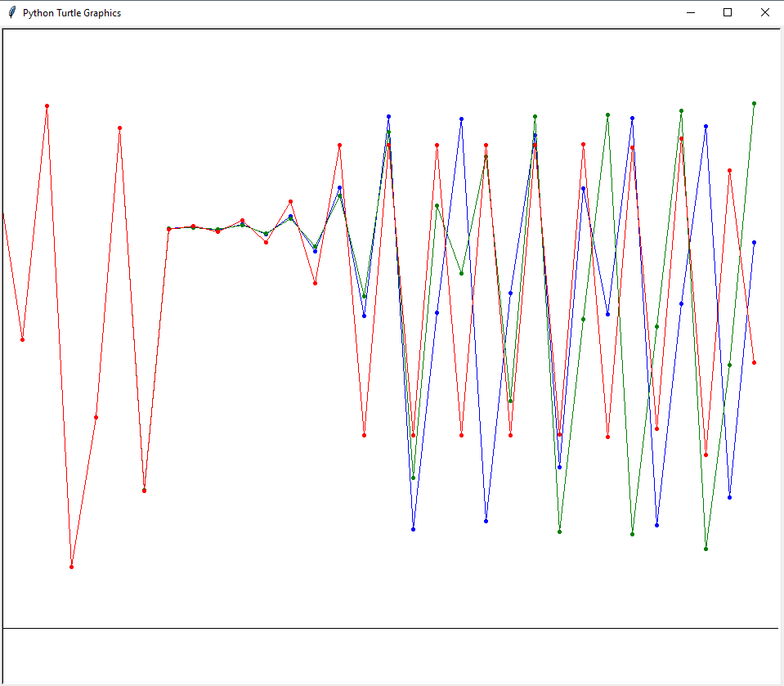Image resolution: width=784 pixels, height=686 pixels.
Task: Click the lowest red point on the graph
Action: coord(72,567)
